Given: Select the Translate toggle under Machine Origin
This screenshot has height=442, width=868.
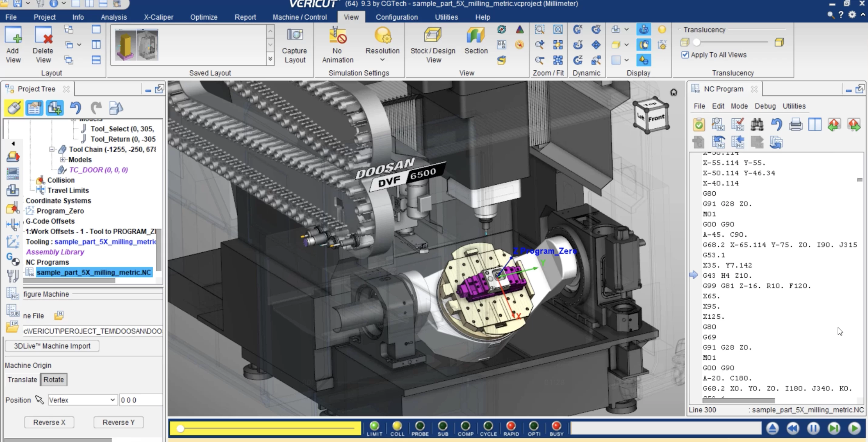Looking at the screenshot, I should pos(22,379).
